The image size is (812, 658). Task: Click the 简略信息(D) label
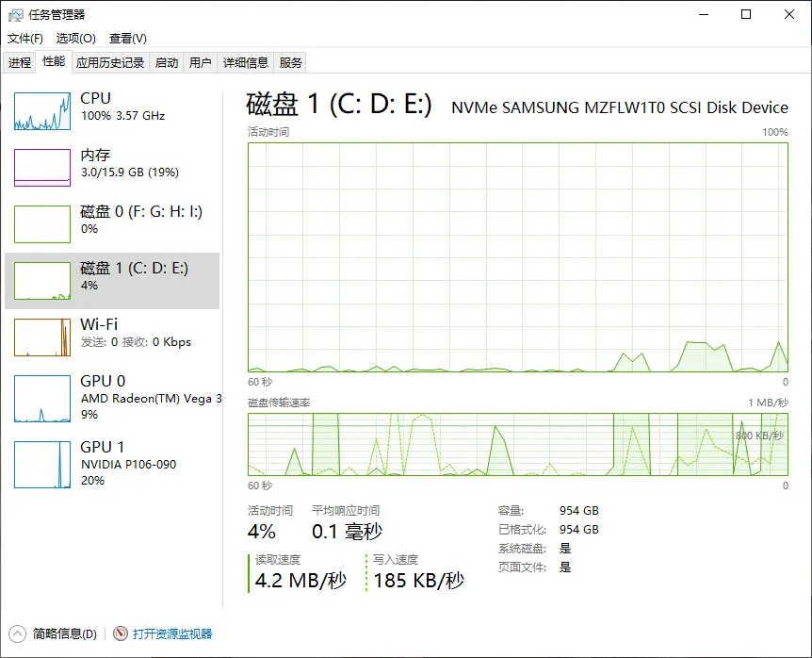point(65,633)
